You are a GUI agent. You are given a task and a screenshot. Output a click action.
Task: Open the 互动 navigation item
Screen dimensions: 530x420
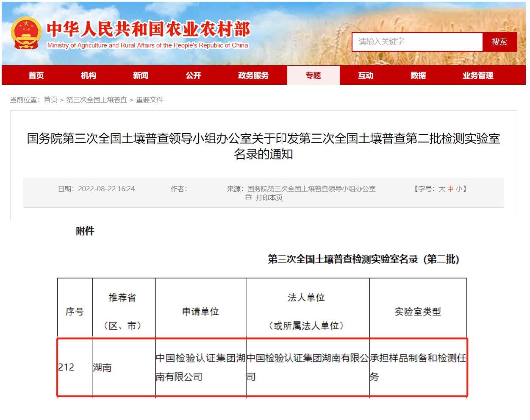coord(366,75)
